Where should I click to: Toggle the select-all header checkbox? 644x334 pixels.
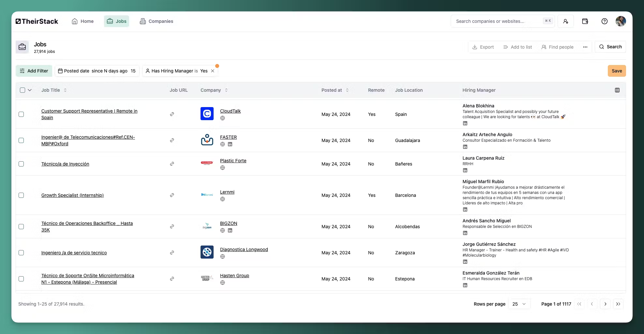click(22, 90)
